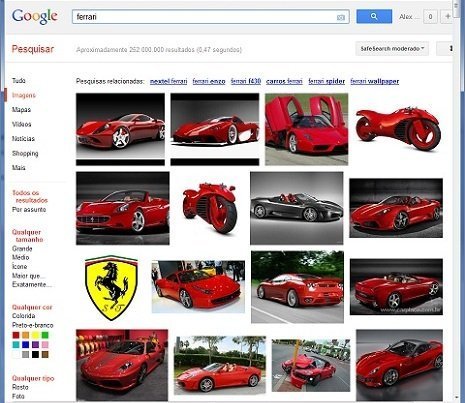Filter images by Foto type
This screenshot has width=465, height=403.
click(18, 396)
